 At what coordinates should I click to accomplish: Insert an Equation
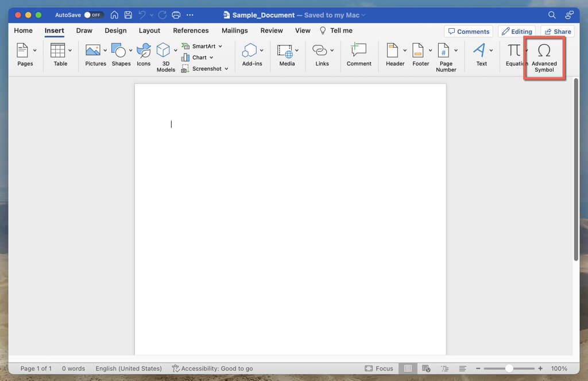pyautogui.click(x=514, y=55)
